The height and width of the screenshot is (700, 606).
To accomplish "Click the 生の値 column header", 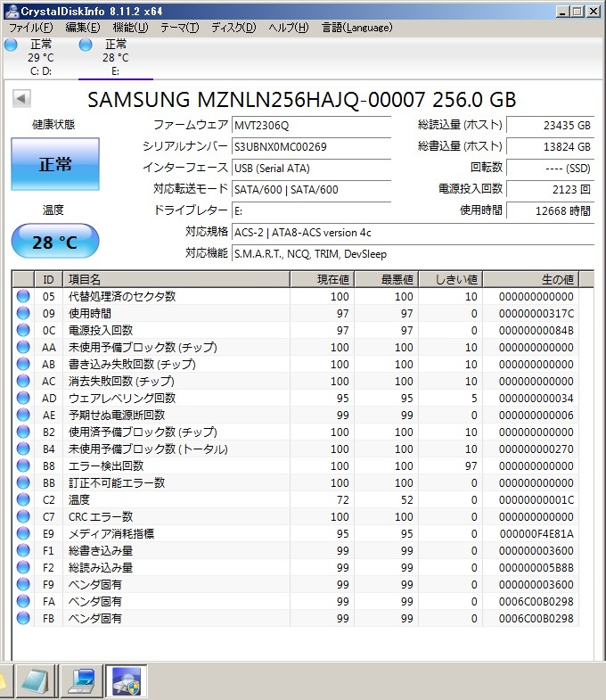I will [532, 280].
